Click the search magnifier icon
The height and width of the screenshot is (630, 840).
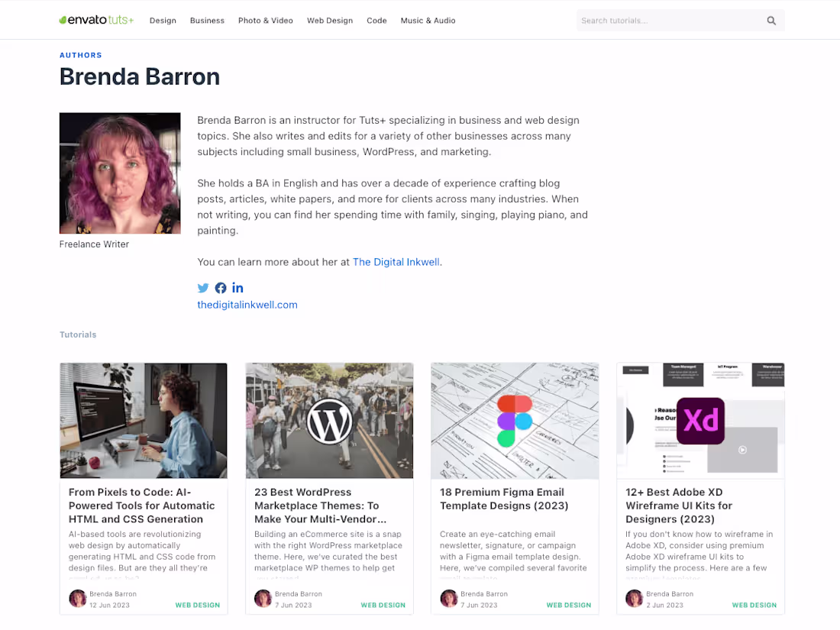pos(771,20)
